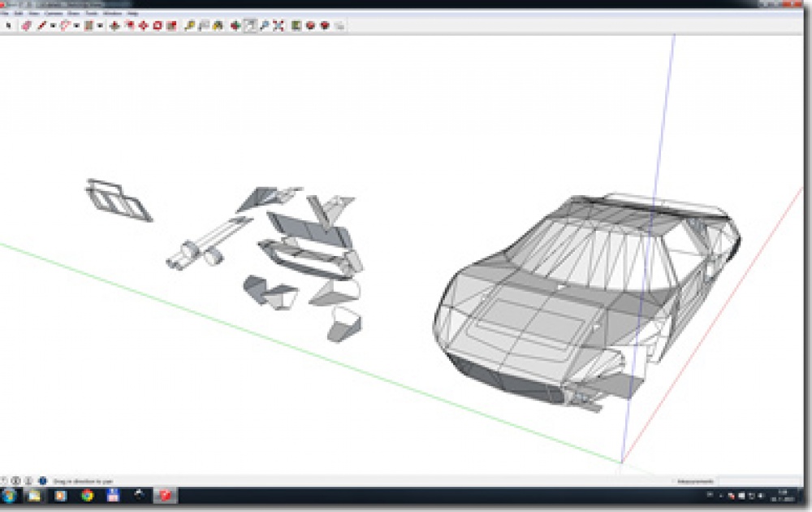The image size is (812, 512).
Task: Click the highlighted Pan tool
Action: pos(250,25)
